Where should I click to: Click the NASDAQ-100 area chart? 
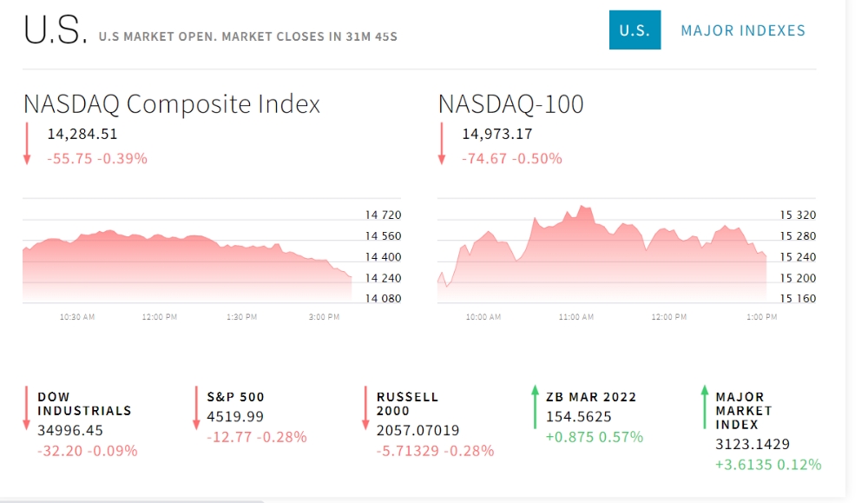pyautogui.click(x=602, y=254)
